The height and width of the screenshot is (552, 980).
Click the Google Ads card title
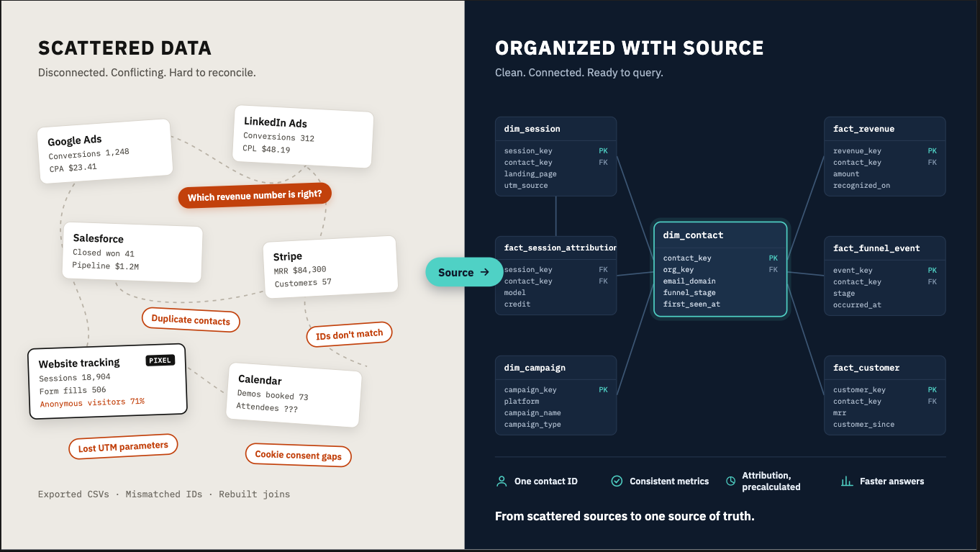[x=75, y=140]
